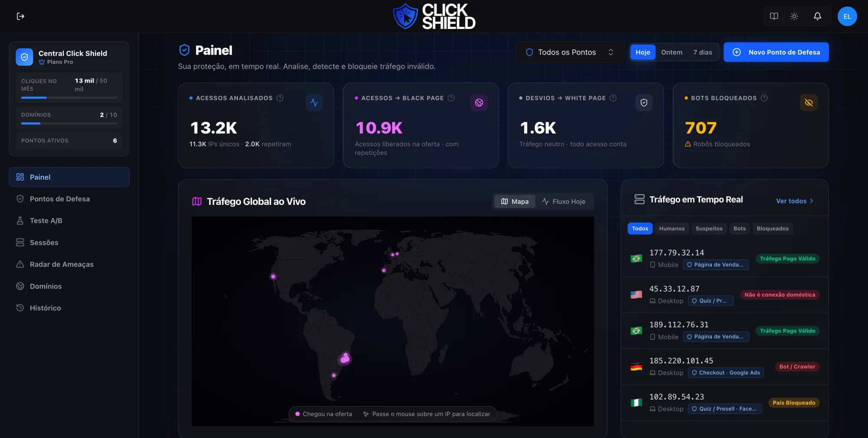Switch to Fluxo Hoje view
Screen dimensions: 868x438
[x=564, y=201]
